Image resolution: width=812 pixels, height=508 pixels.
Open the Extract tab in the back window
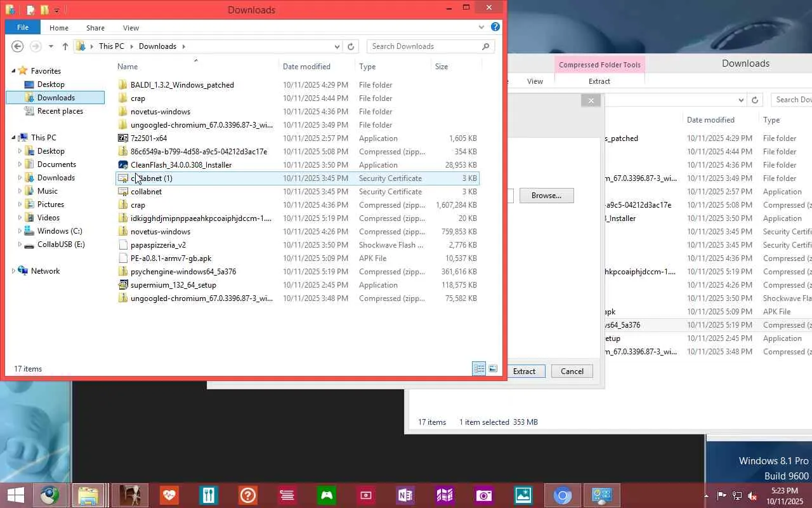point(599,81)
